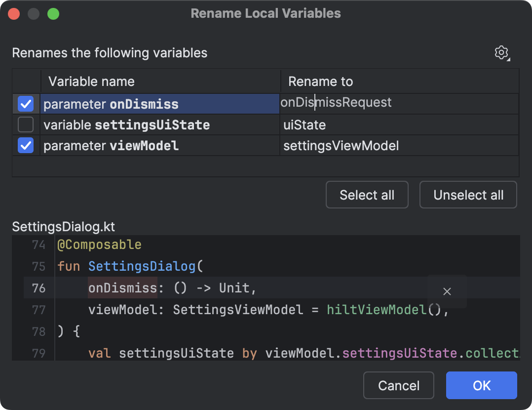Click the Select all button
Viewport: 532px width, 410px height.
click(x=367, y=195)
